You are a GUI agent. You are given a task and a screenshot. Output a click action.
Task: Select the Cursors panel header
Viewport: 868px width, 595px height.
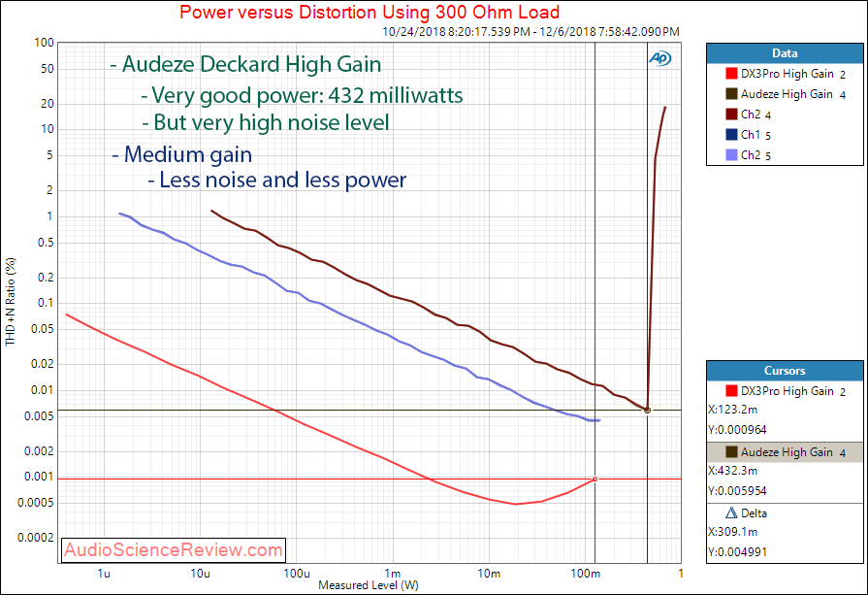click(x=785, y=371)
